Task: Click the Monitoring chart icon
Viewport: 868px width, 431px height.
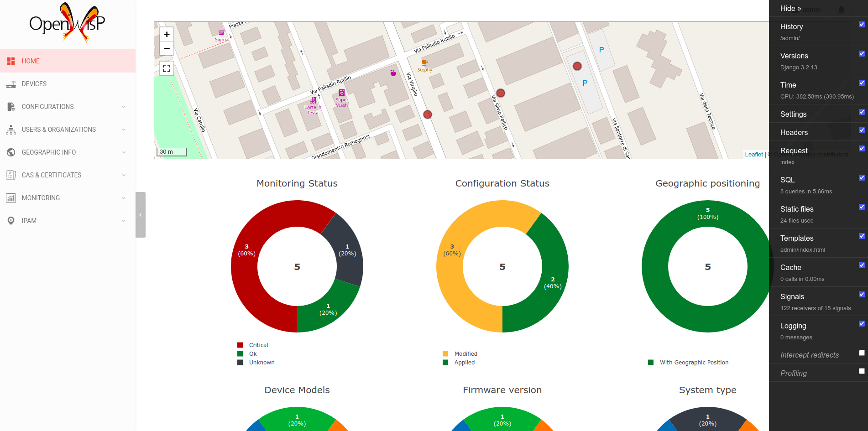Action: pos(11,198)
